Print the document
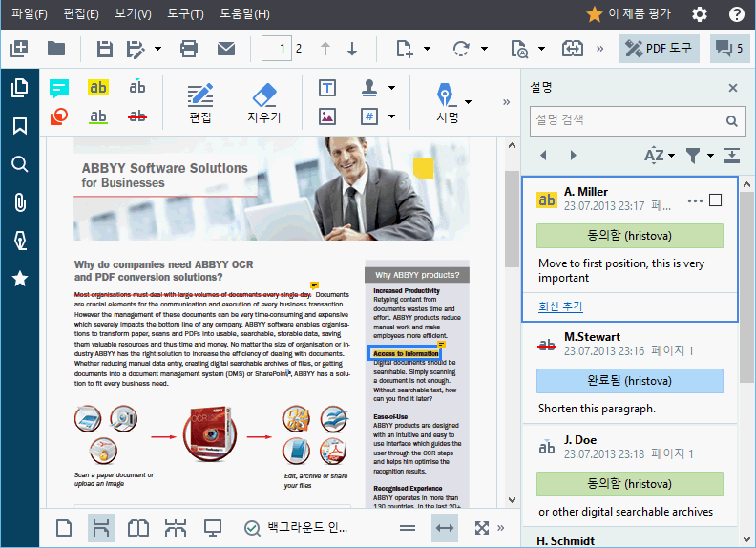 [x=188, y=49]
